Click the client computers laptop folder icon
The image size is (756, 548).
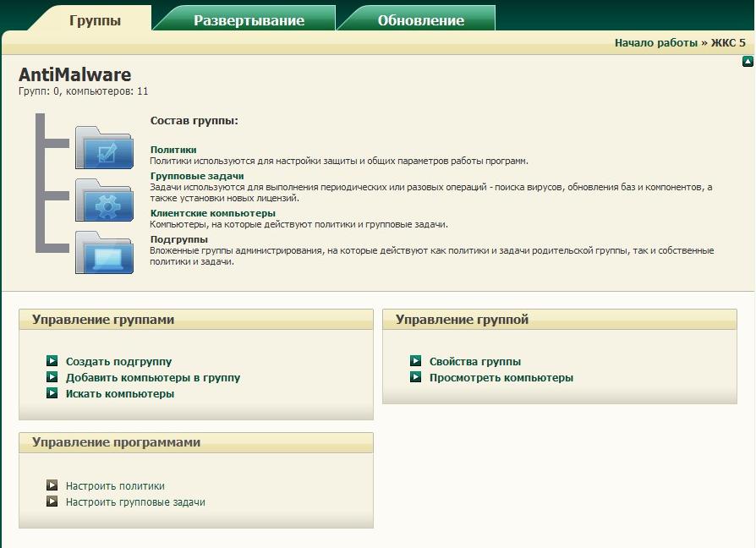[x=104, y=253]
